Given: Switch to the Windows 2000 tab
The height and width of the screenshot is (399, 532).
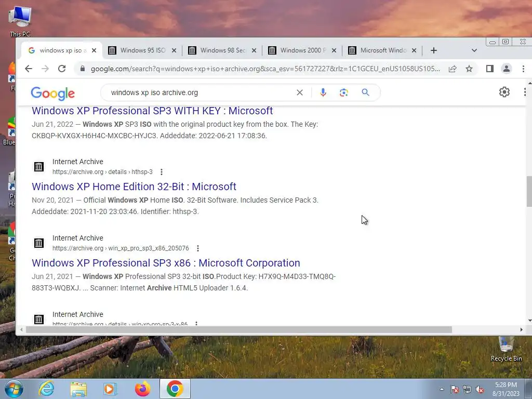Looking at the screenshot, I should pyautogui.click(x=302, y=50).
